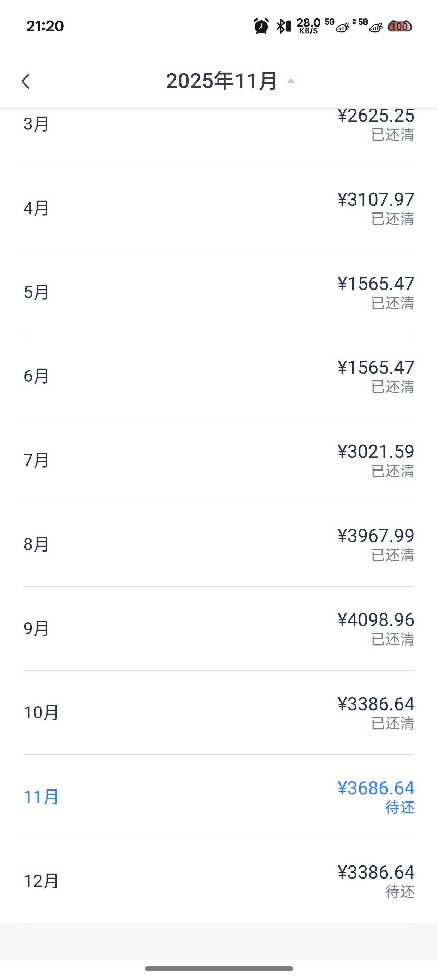
Task: Select the 5月 bill row
Action: [219, 292]
